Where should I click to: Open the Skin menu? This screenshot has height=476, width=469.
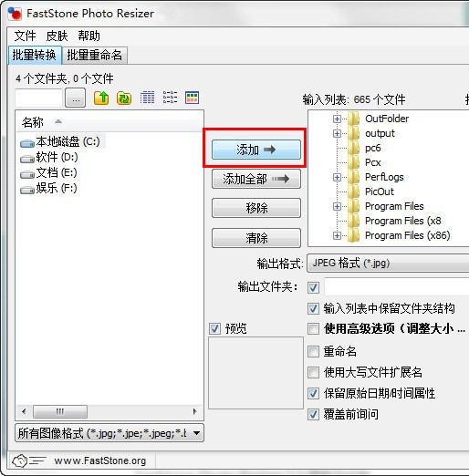point(57,36)
